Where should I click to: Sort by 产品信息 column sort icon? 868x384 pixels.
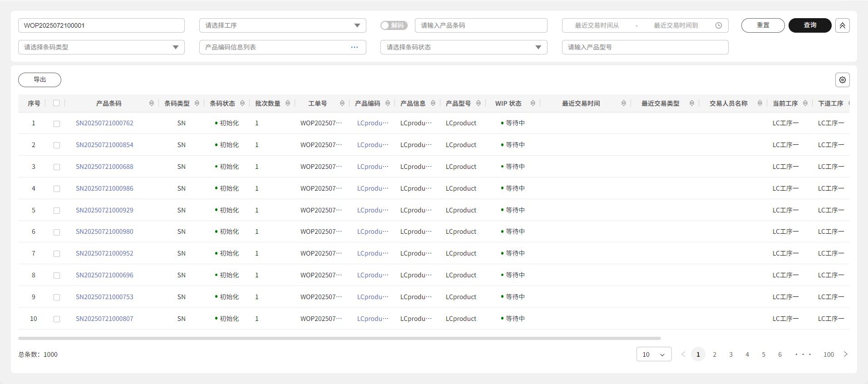(433, 103)
